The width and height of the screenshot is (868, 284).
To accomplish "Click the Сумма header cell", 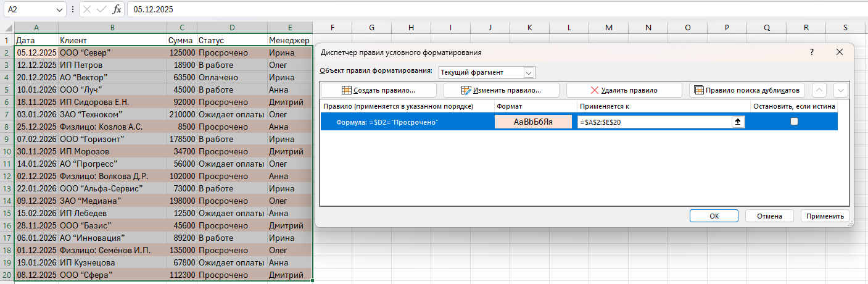I will click(182, 40).
